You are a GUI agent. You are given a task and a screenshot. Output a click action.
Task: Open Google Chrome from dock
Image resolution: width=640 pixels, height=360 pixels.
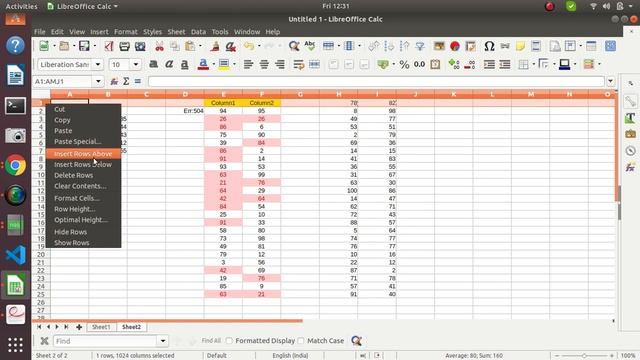16,165
